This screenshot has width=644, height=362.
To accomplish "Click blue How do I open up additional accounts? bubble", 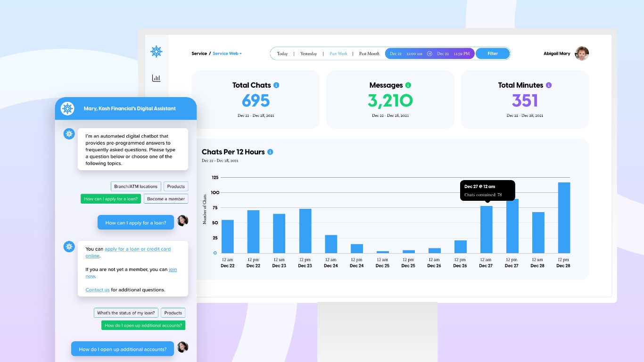I will point(123,349).
